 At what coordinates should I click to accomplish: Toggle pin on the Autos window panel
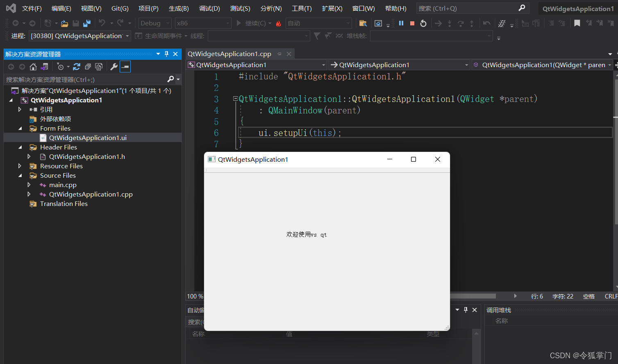coord(466,310)
